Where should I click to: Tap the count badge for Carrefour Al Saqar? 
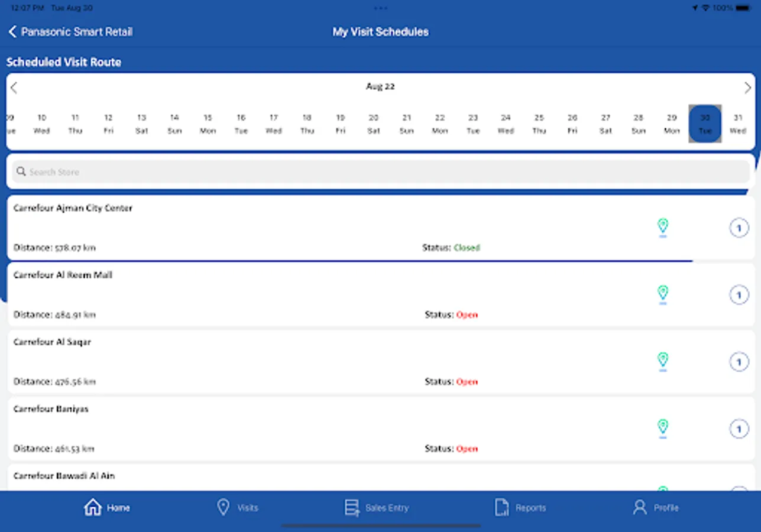pos(739,362)
